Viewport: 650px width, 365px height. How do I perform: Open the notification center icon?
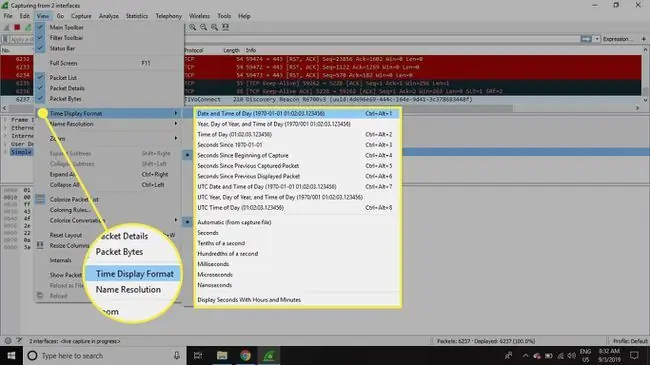634,355
